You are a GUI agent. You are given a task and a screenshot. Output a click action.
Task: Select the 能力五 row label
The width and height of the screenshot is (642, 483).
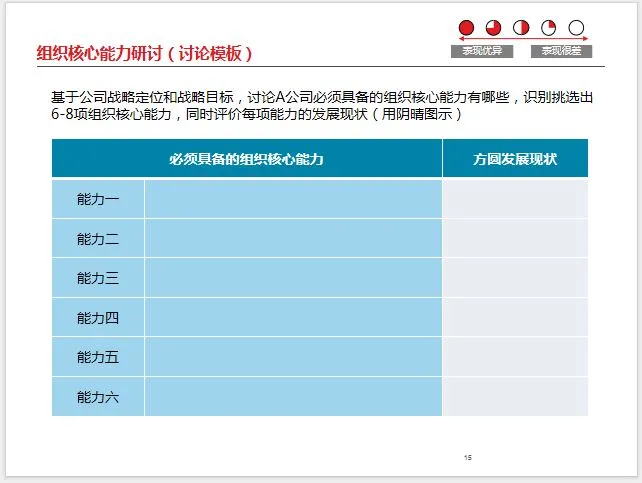click(x=98, y=357)
